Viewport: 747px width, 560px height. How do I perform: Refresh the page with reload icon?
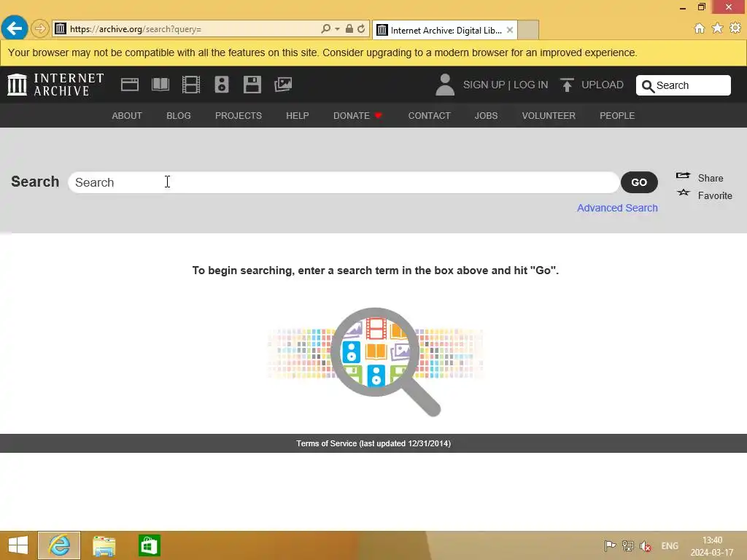click(x=361, y=29)
